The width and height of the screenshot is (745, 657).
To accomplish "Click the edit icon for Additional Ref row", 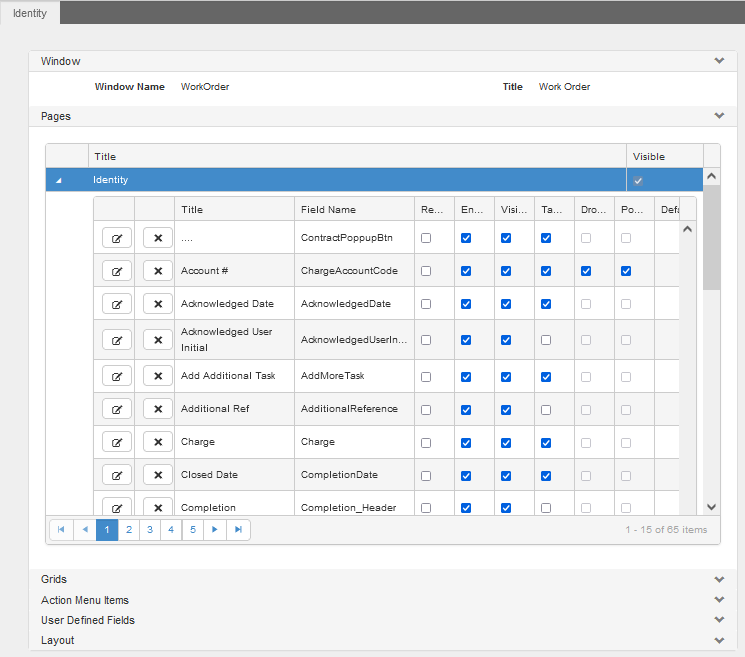I will (117, 408).
